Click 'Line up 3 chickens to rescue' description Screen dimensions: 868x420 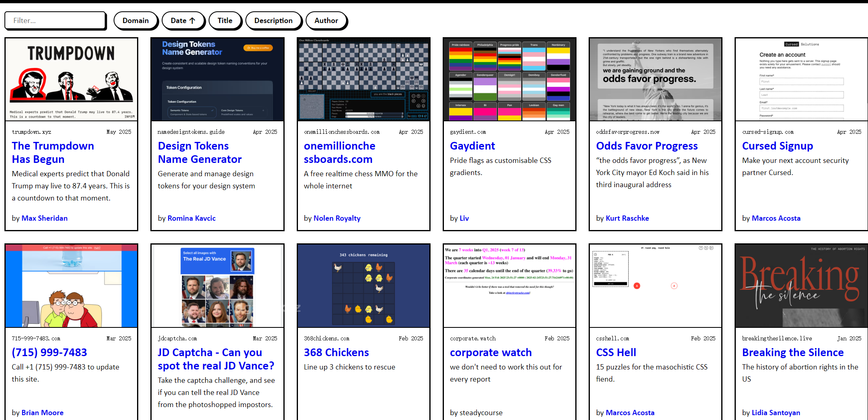[x=350, y=367]
